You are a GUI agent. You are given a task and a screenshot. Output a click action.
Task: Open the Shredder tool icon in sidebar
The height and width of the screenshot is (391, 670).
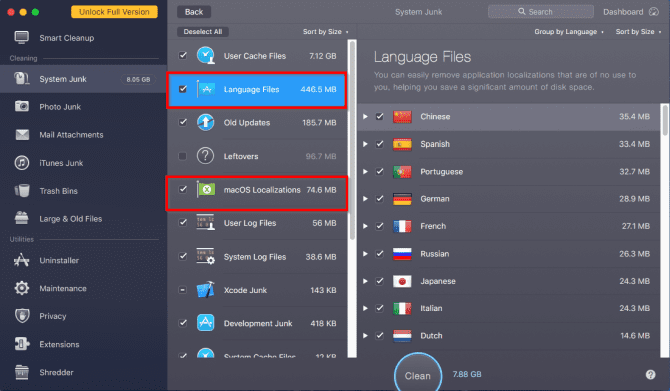(x=22, y=372)
